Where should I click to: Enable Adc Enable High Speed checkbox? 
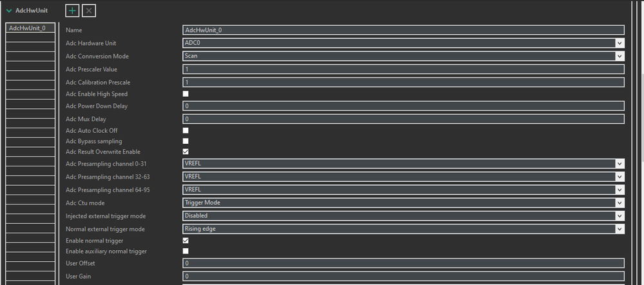click(186, 94)
